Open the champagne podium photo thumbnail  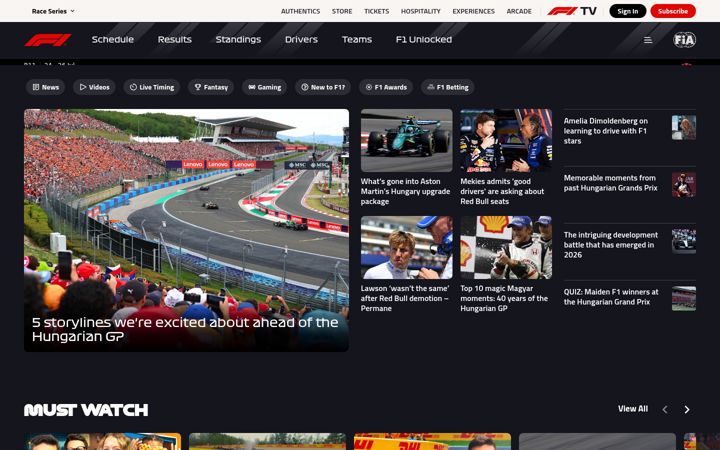(x=506, y=248)
